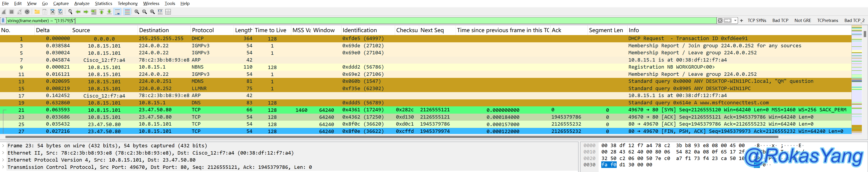Open the Analyze menu

coord(81,3)
